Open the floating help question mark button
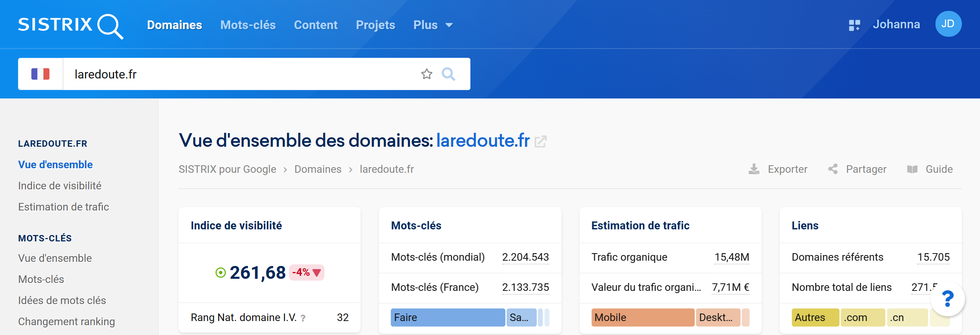The height and width of the screenshot is (335, 980). (x=947, y=299)
